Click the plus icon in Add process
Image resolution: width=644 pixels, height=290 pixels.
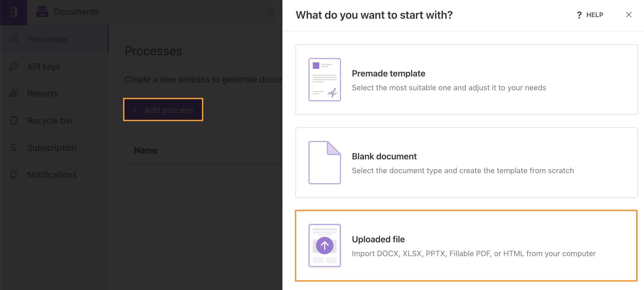135,110
